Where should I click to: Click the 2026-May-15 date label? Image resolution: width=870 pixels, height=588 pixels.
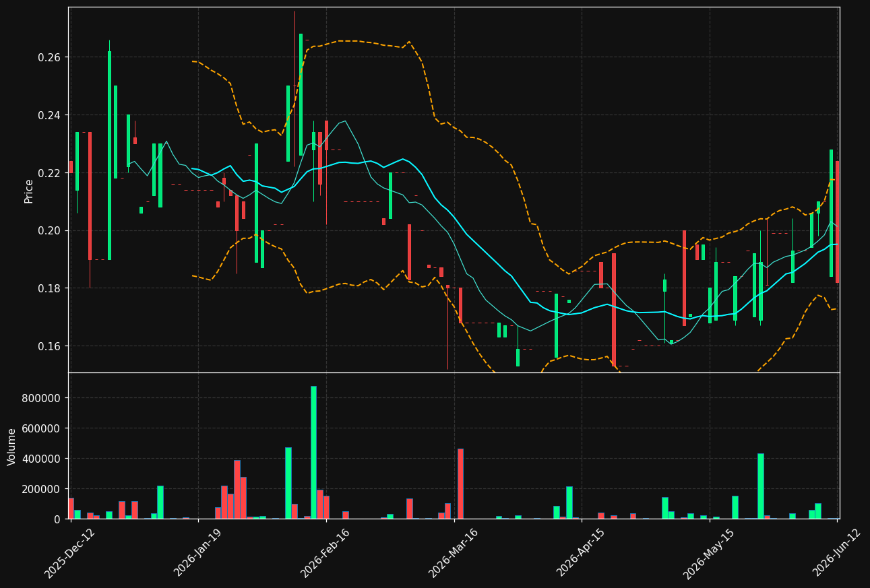pyautogui.click(x=709, y=553)
